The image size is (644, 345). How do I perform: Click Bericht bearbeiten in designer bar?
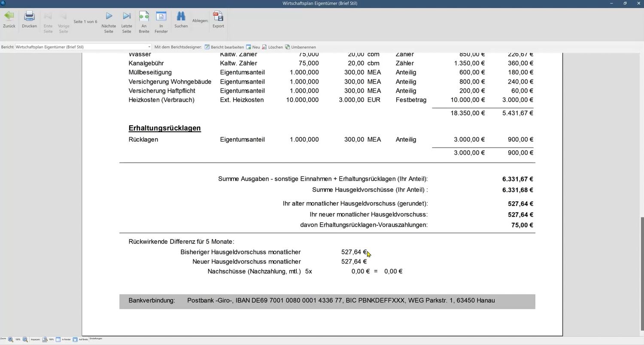point(224,47)
